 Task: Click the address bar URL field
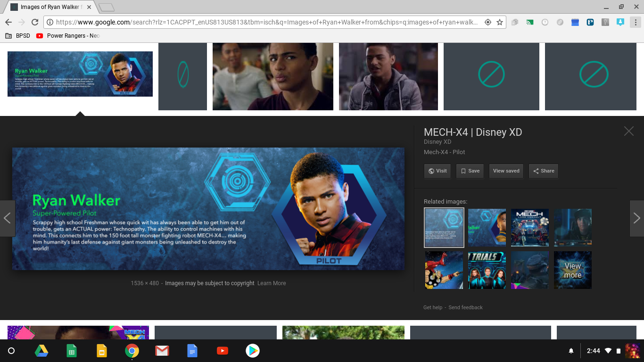(x=266, y=22)
